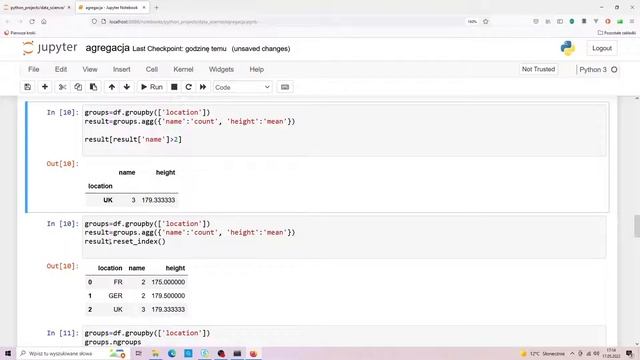Viewport: 640px width, 360px height.
Task: Switch to the agregacja Jupyter Notebook tab
Action: tap(112, 7)
